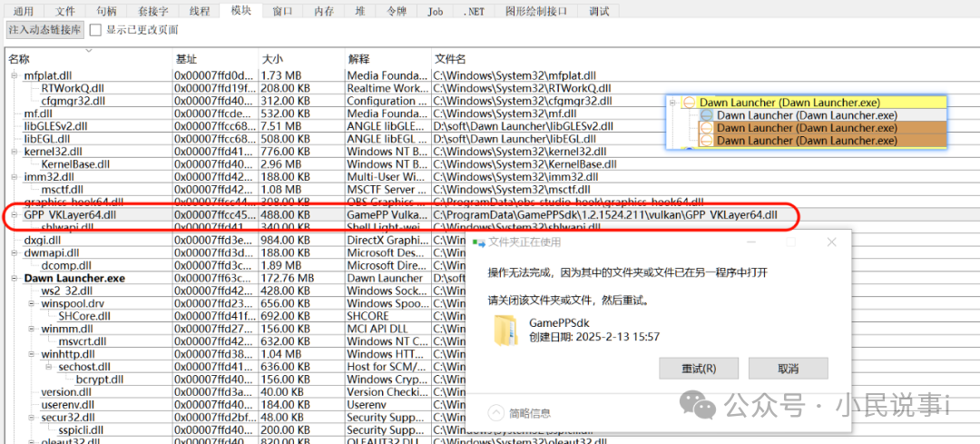Collapse the kernel32.dll tree node

point(14,152)
